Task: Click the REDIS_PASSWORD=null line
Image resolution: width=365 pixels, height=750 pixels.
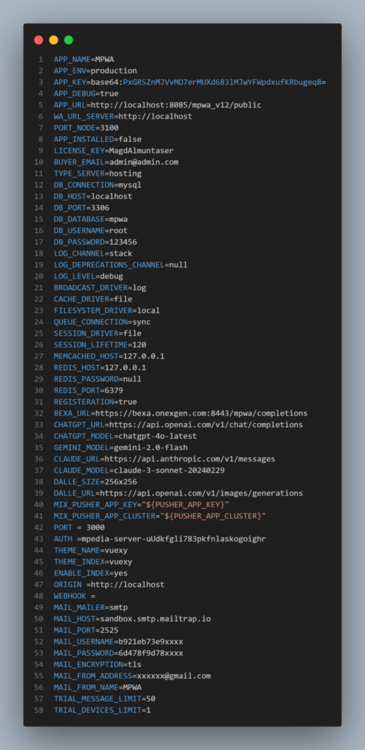Action: click(98, 379)
